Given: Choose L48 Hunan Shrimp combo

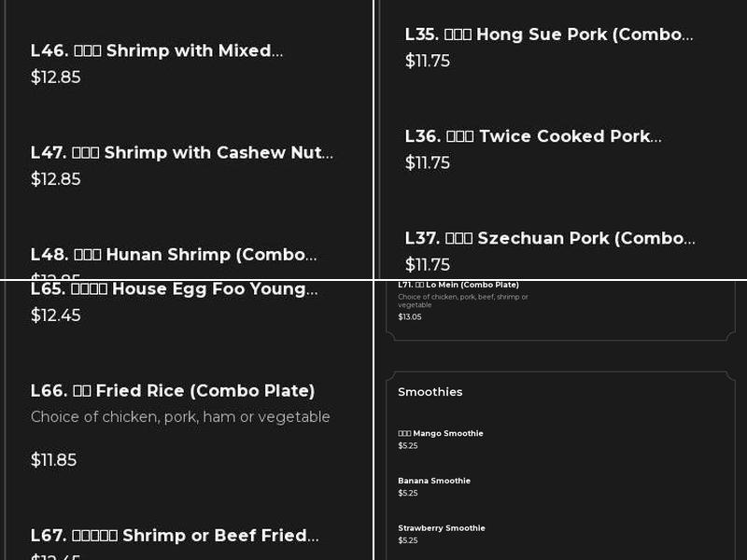Looking at the screenshot, I should pos(174,255).
